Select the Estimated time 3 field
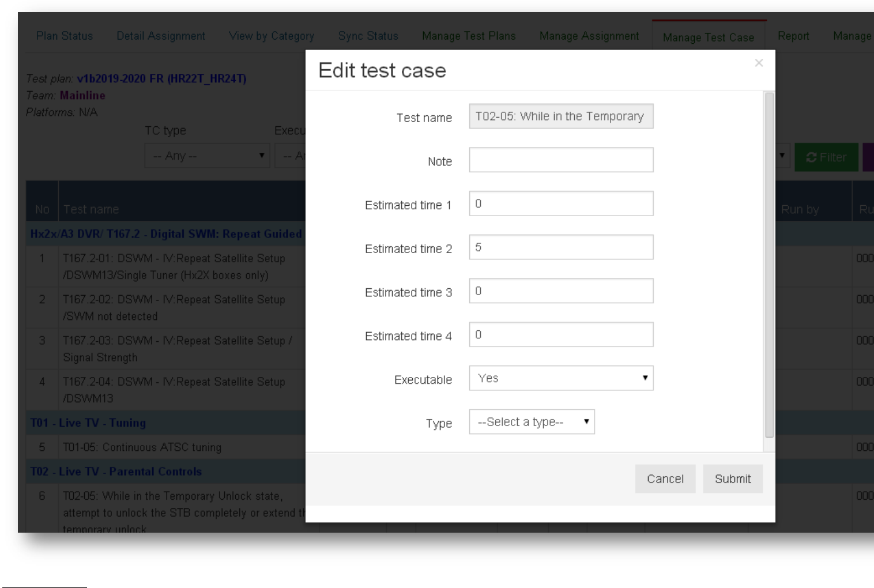Screen dimensions: 874x588 (561, 291)
